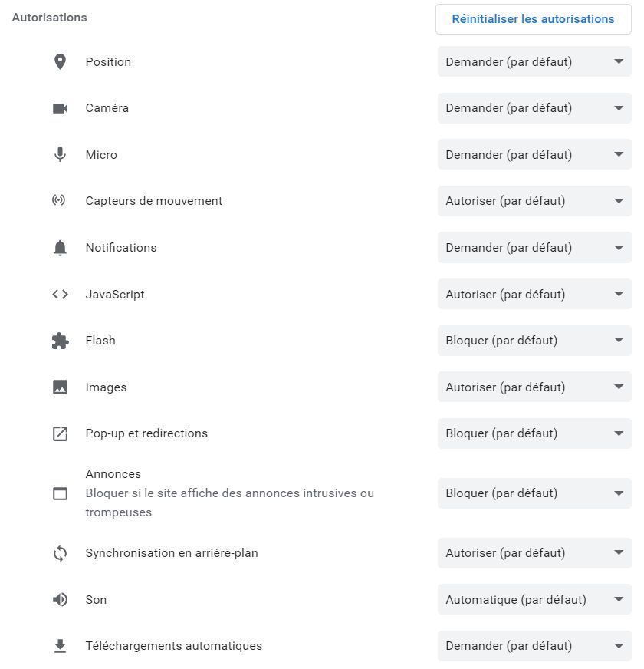644x669 pixels.
Task: Open the Notifications permission dropdown
Action: coord(534,248)
